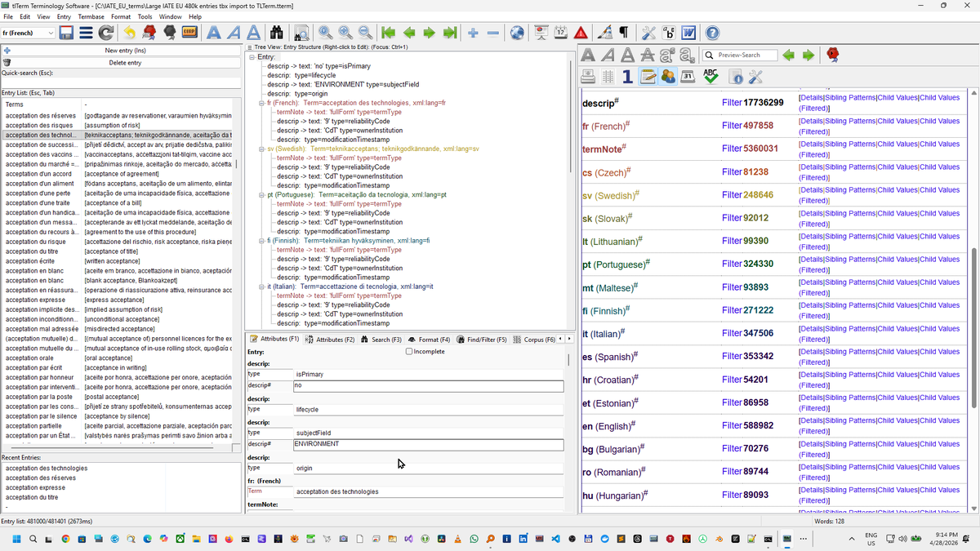980x551 pixels.
Task: Collapse the pt (Portuguese) tree node
Action: coord(262,195)
